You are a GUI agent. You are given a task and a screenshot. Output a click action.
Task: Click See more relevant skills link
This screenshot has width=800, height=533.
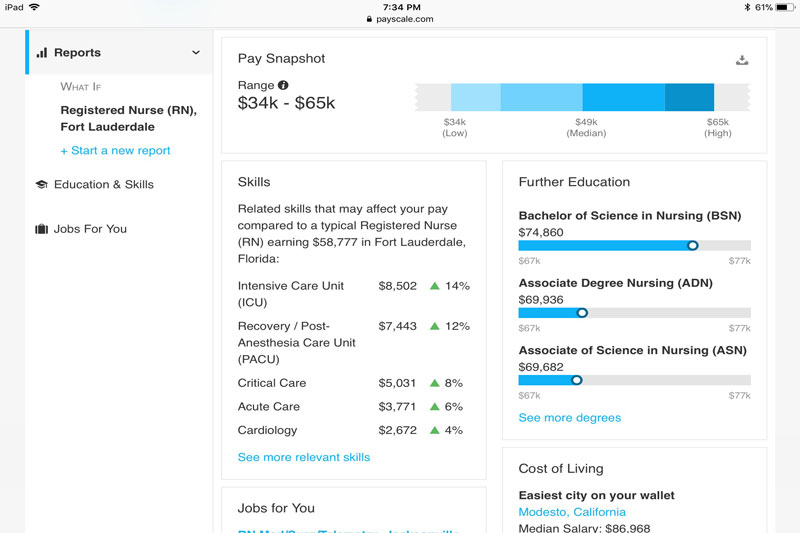[304, 457]
